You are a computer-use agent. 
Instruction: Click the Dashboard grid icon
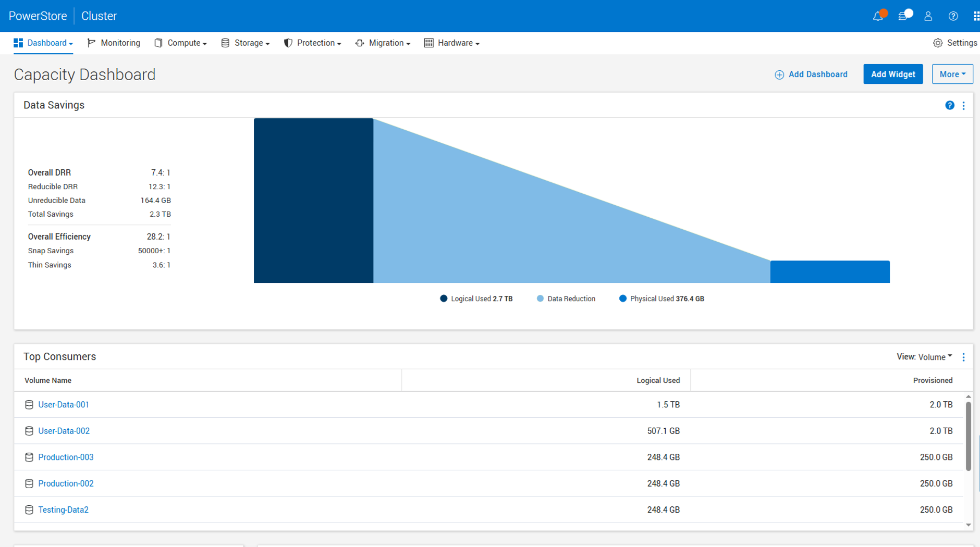pos(18,43)
